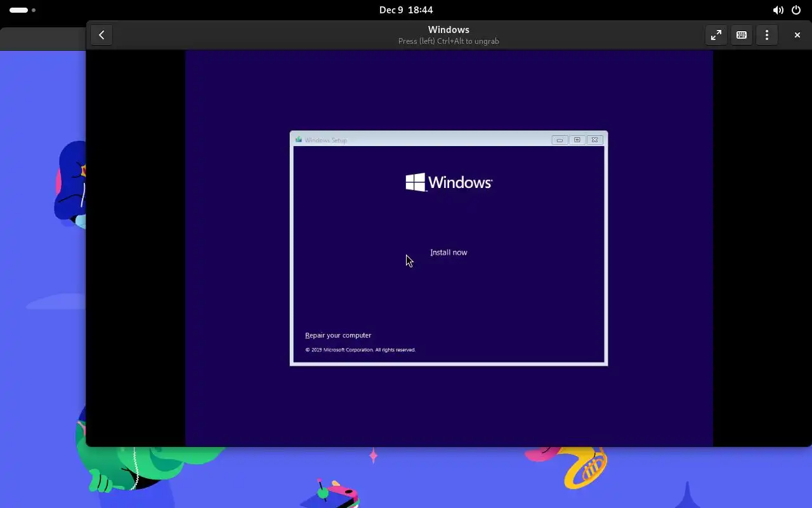Open the keyboard shortcuts sender icon
The image size is (812, 508).
(742, 35)
